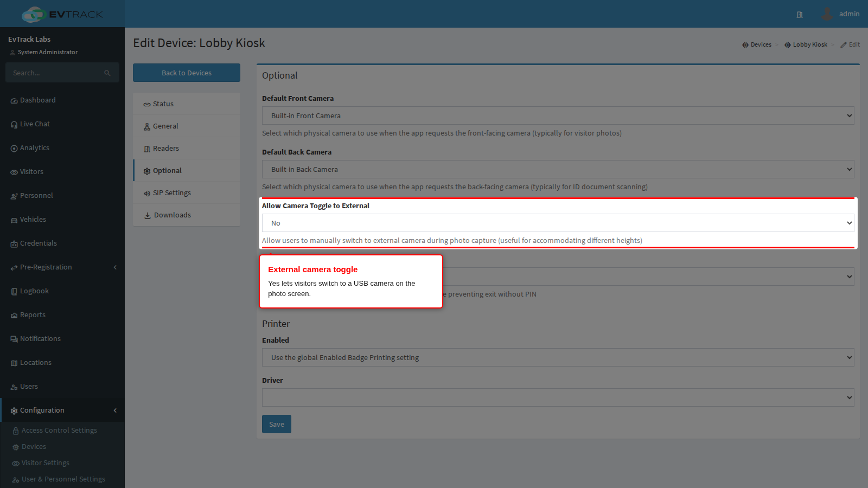Open Devices under Configuration

click(x=62, y=447)
